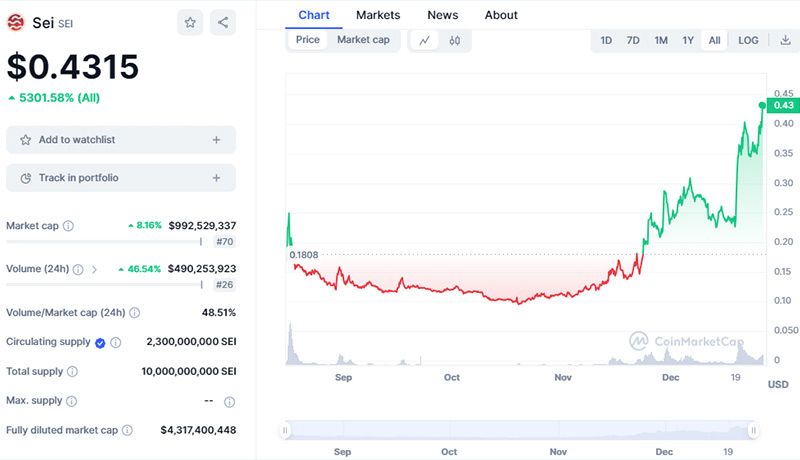800x460 pixels.
Task: Switch chart to Market cap view
Action: 363,40
